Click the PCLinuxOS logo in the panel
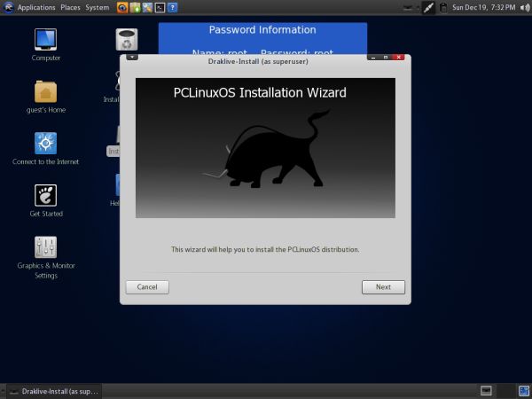 pyautogui.click(x=8, y=7)
